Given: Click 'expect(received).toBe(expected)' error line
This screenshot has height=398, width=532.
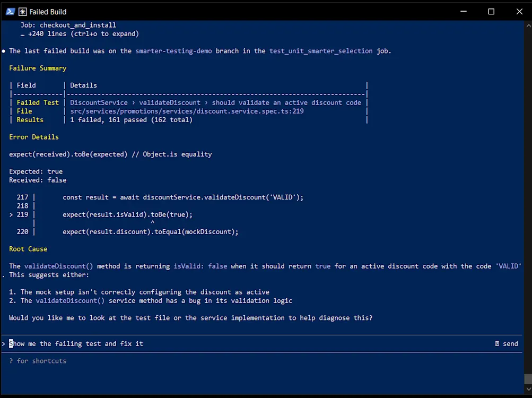Looking at the screenshot, I should pyautogui.click(x=110, y=154).
